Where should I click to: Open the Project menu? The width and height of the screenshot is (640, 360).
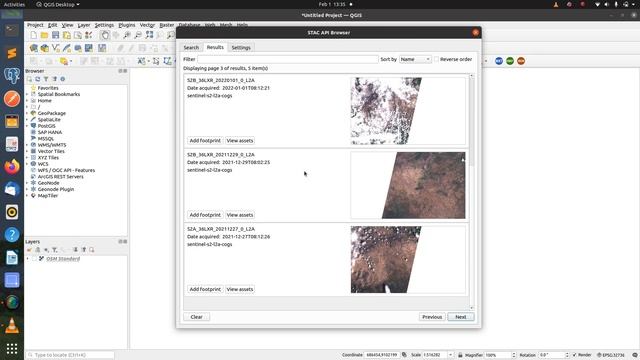coord(35,25)
